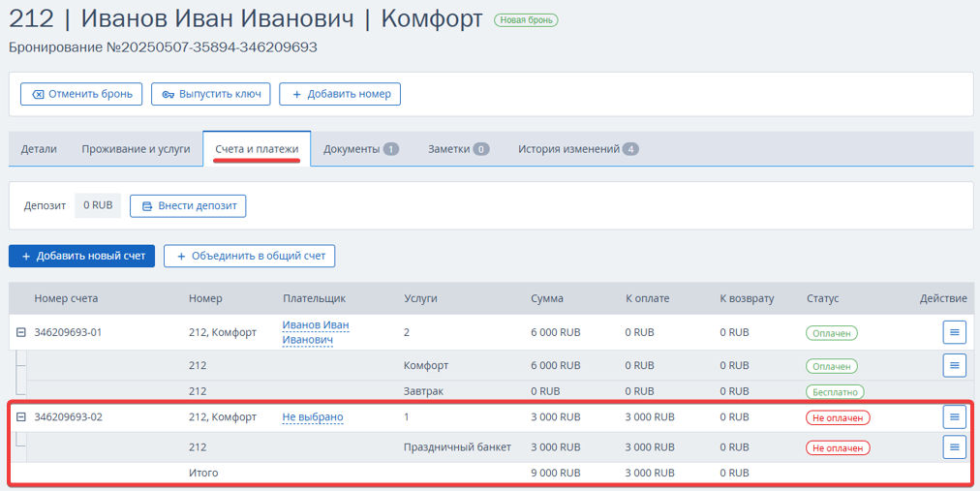Click Добавить номер button
980x491 pixels.
click(x=340, y=94)
